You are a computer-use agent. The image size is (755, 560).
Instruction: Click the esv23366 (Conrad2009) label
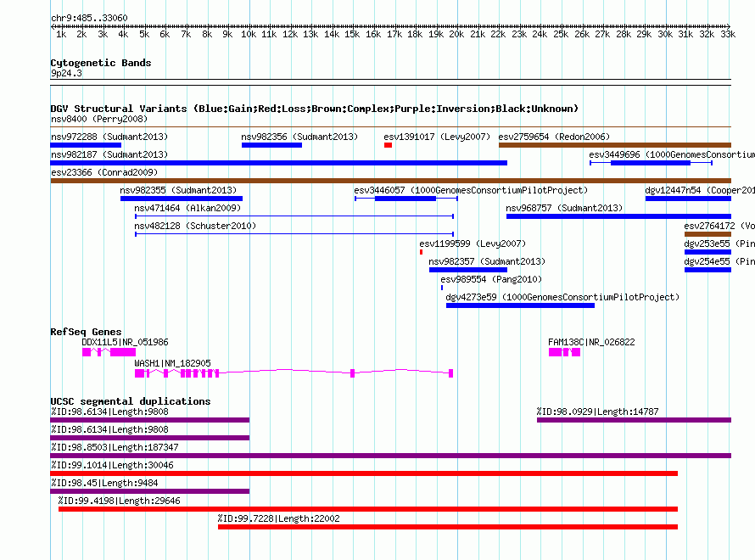[104, 172]
